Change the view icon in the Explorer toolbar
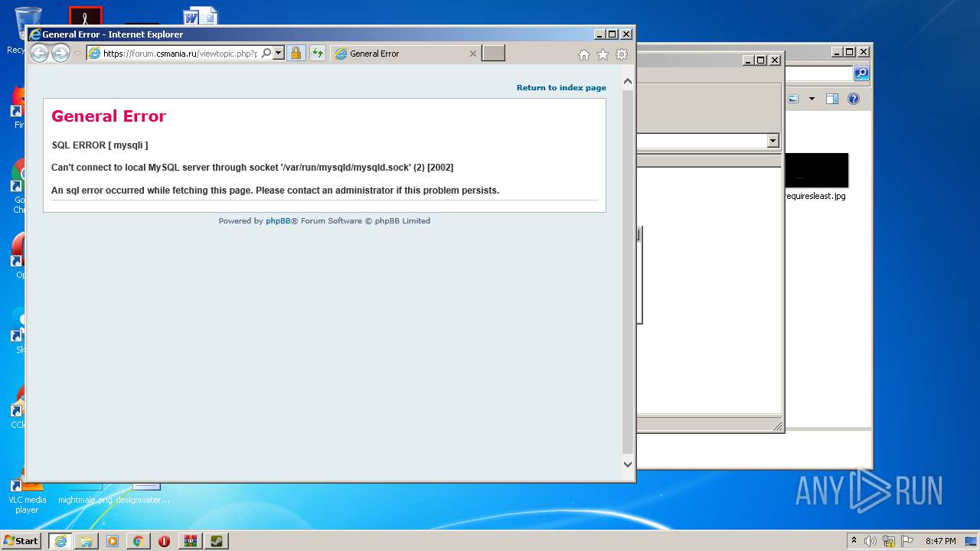The height and width of the screenshot is (551, 980). point(793,99)
